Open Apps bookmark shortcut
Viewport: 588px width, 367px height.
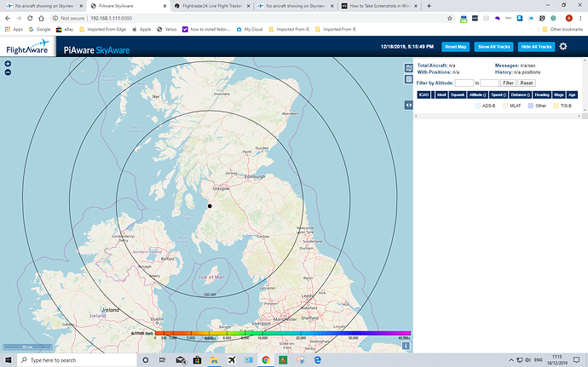[14, 29]
